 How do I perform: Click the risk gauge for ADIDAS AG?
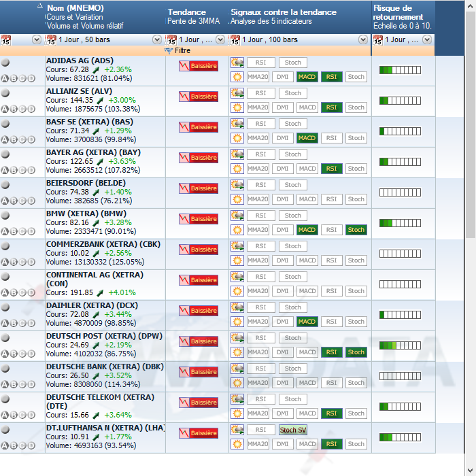point(400,70)
